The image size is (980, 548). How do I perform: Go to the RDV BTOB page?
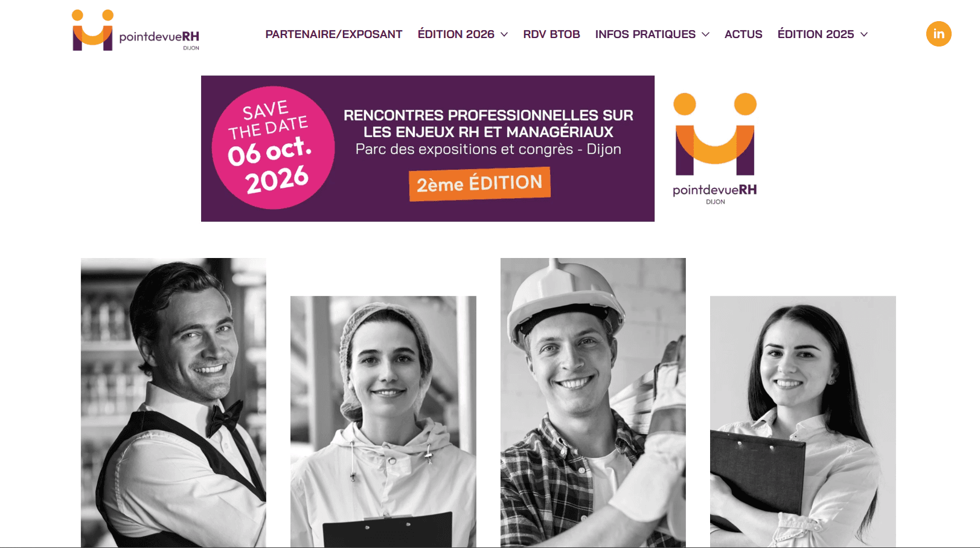point(551,34)
